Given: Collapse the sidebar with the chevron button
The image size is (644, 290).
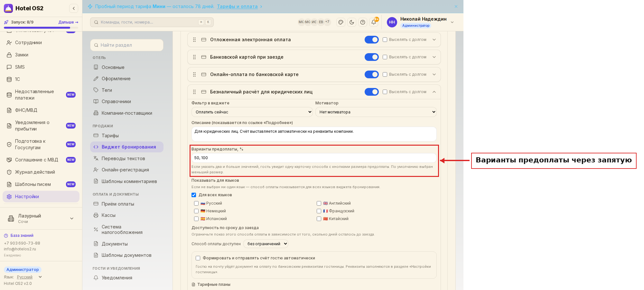Looking at the screenshot, I should click(x=74, y=8).
